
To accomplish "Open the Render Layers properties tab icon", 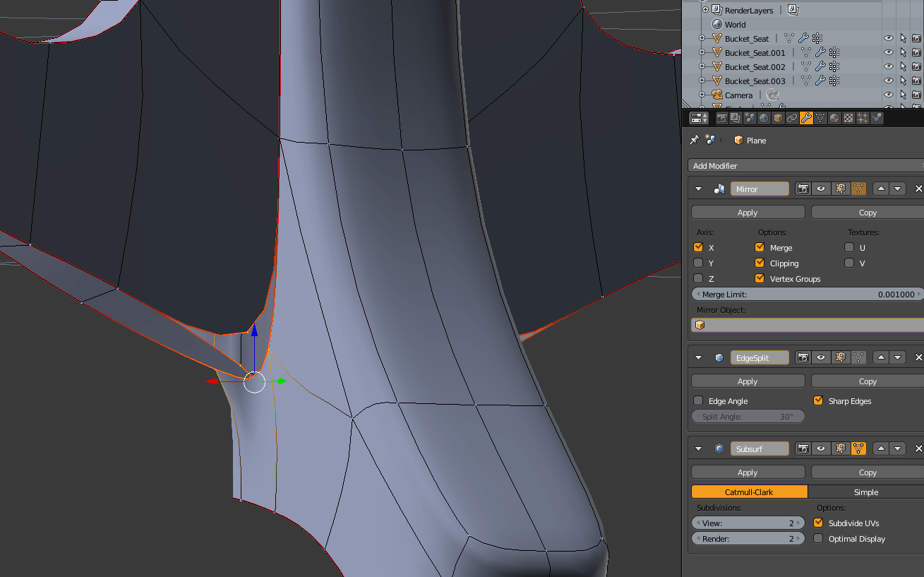I will [736, 118].
